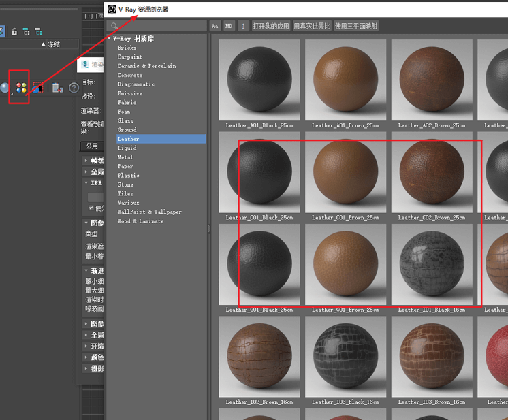
Task: Pick the Leather_A02_Brown_25cm material
Action: point(432,80)
